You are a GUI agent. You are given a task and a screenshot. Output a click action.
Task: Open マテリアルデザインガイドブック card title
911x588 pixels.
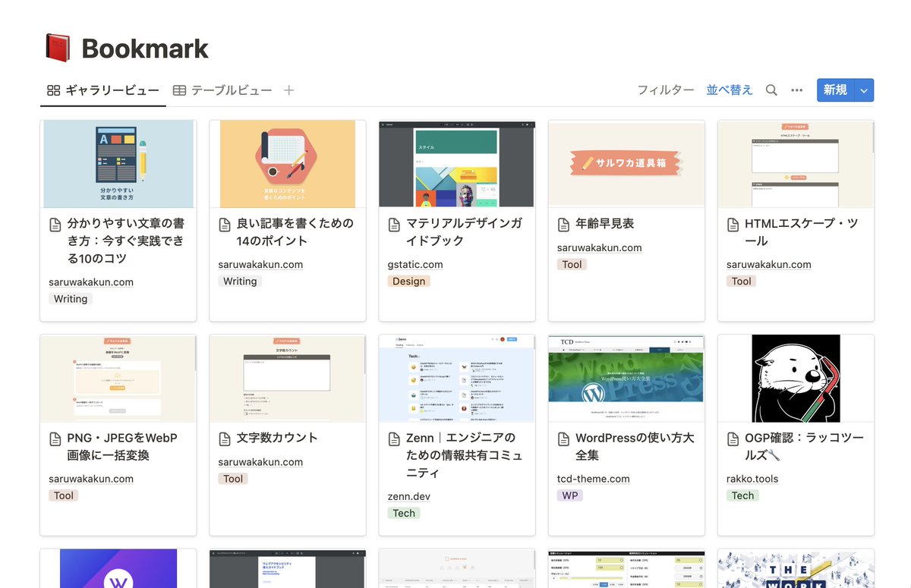coord(464,232)
